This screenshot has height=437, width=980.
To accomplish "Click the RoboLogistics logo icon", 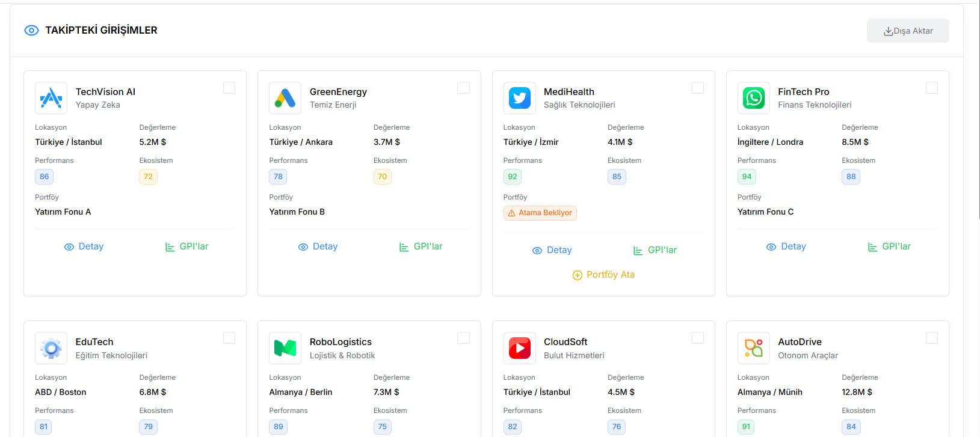I will [285, 348].
